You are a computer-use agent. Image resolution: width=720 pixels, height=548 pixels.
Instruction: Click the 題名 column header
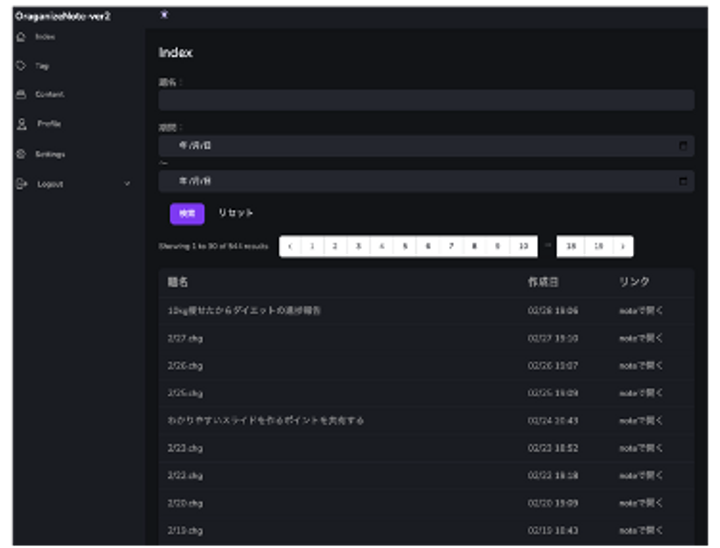(178, 282)
